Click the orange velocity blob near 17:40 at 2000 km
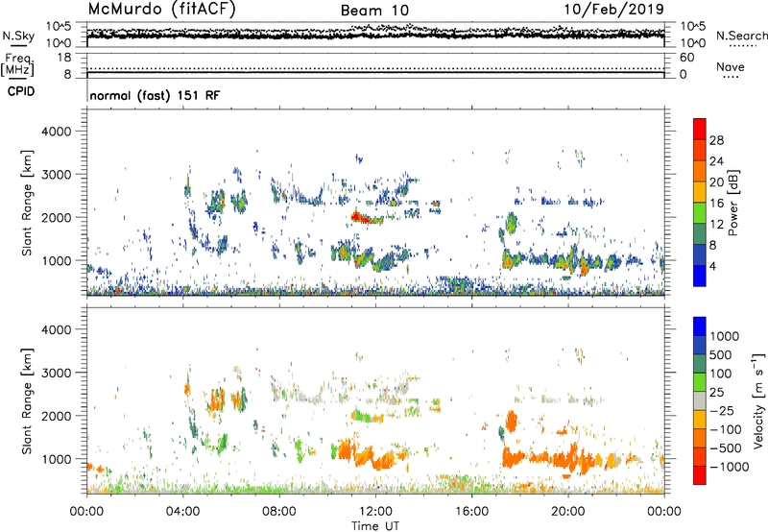This screenshot has height=532, width=768. (512, 422)
